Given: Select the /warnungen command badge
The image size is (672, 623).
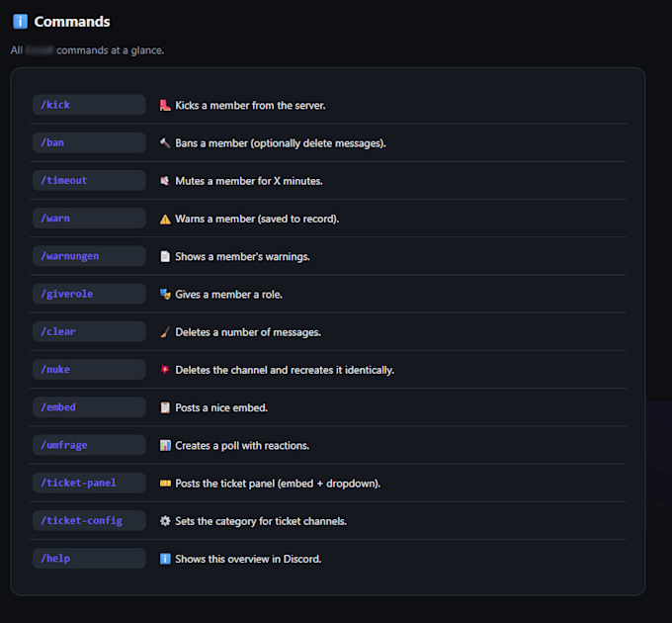Looking at the screenshot, I should 89,256.
